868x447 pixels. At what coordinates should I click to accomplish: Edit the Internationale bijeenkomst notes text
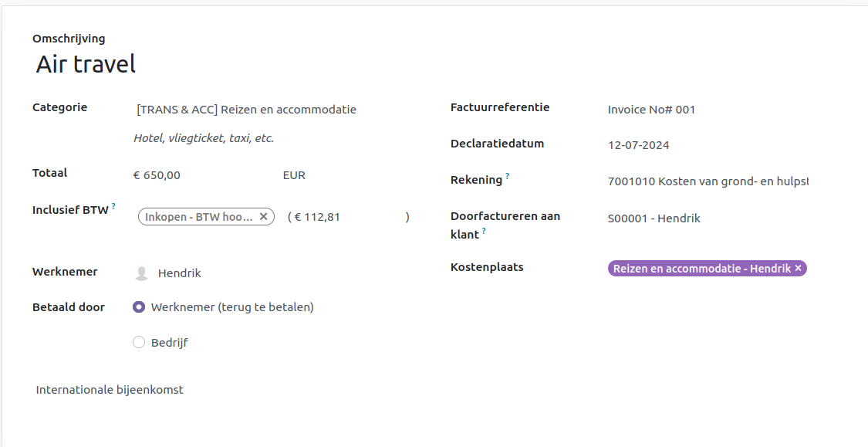pos(110,390)
